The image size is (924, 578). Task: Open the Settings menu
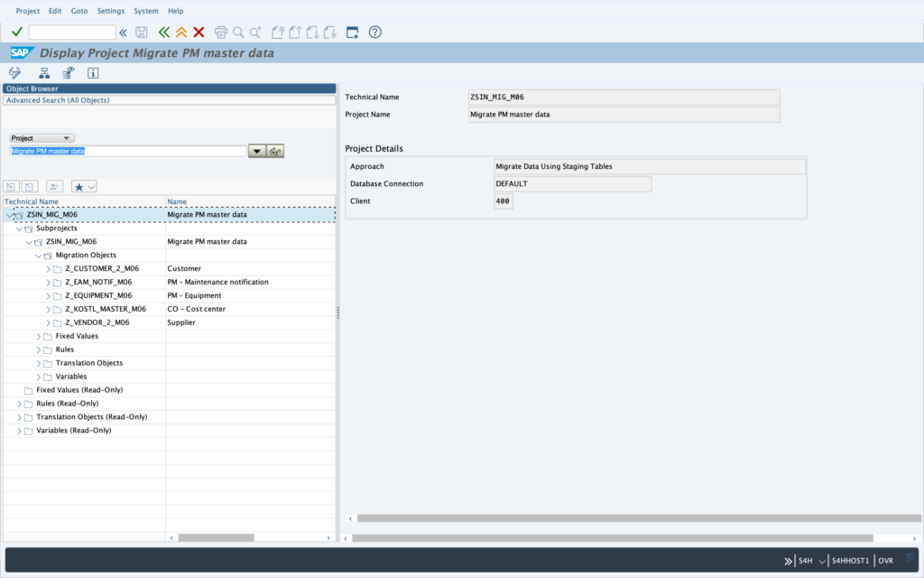pos(111,11)
